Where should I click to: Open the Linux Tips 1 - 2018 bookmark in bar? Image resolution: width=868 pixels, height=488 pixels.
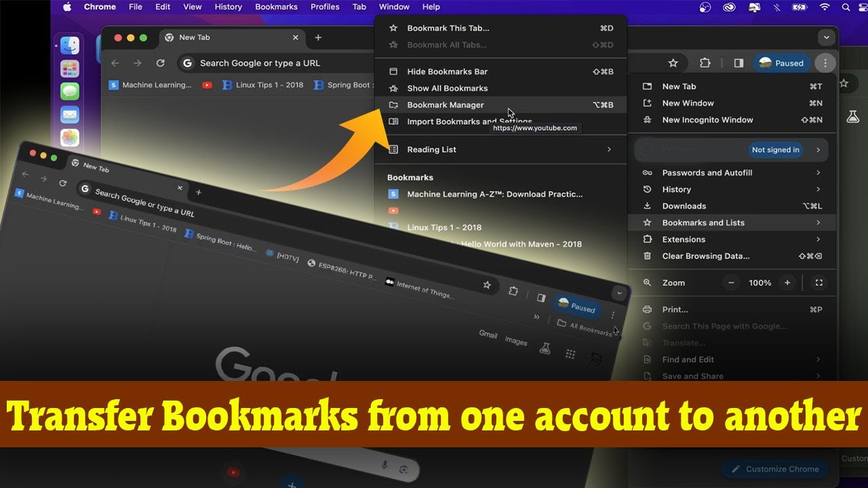coord(262,85)
